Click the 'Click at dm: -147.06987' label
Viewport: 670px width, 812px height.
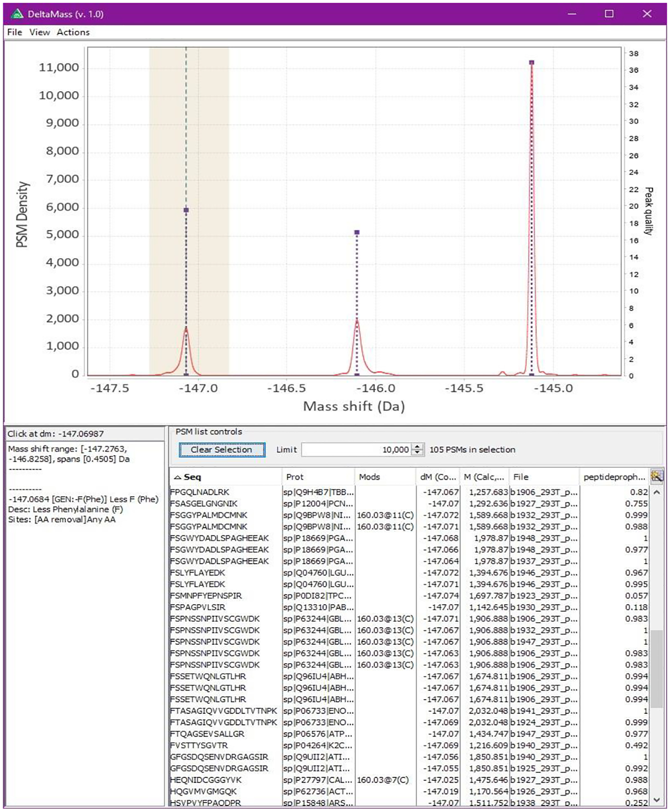(55, 434)
